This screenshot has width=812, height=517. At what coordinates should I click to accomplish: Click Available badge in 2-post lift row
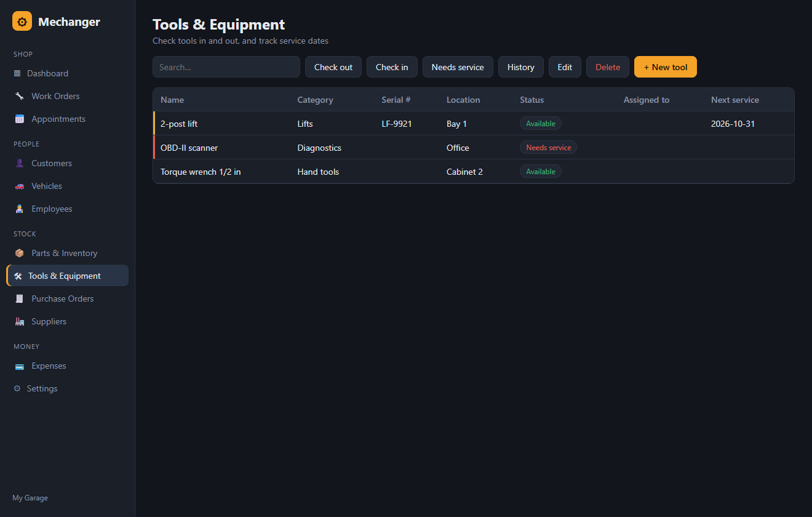541,124
